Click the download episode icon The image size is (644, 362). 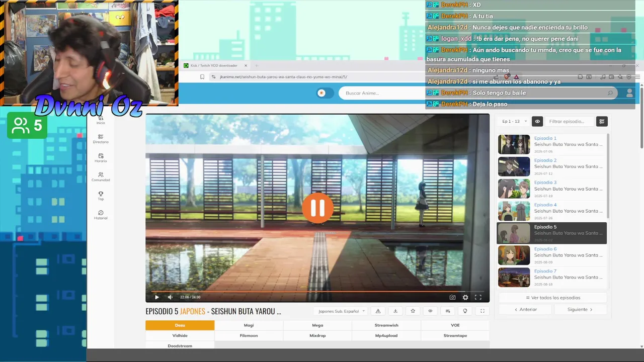(x=395, y=311)
